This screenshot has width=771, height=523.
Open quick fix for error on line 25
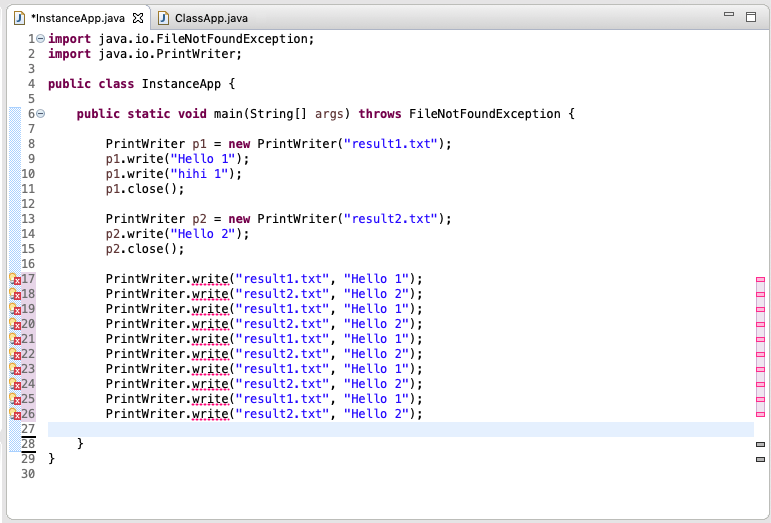tap(15, 399)
